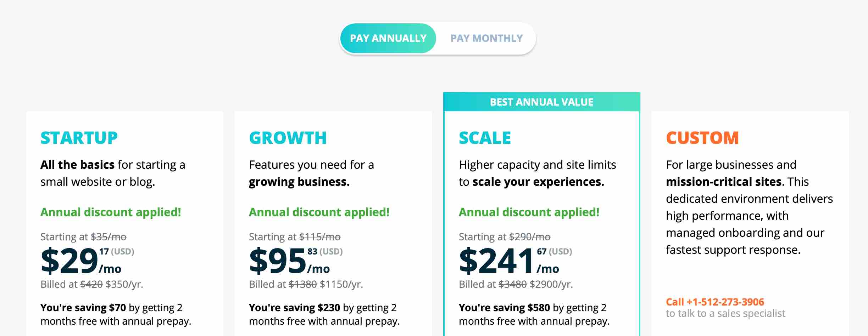Select the Pay Annually option

tap(388, 38)
